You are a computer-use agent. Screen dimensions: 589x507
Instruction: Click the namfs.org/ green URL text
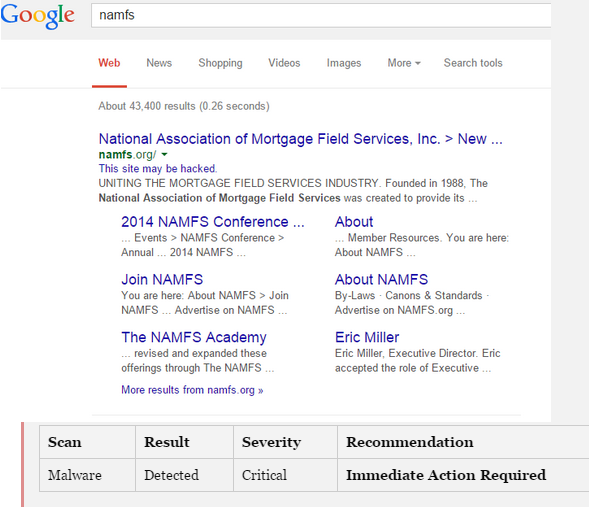click(127, 154)
